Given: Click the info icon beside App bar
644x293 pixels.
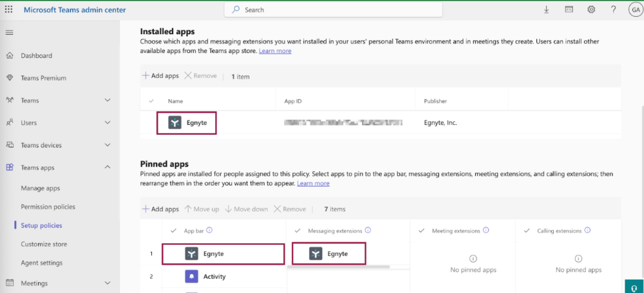Looking at the screenshot, I should coord(210,231).
